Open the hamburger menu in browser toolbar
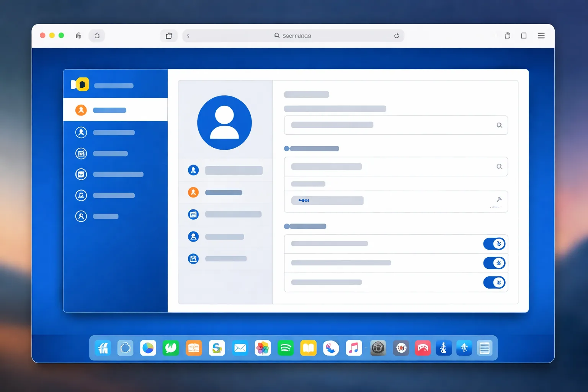This screenshot has width=588, height=392. [541, 36]
